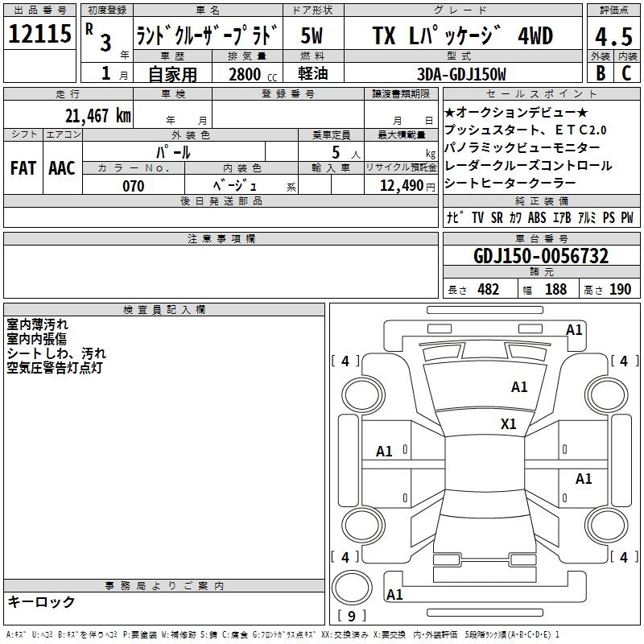Click the overall score 4.5
The image size is (644, 644).
[612, 36]
